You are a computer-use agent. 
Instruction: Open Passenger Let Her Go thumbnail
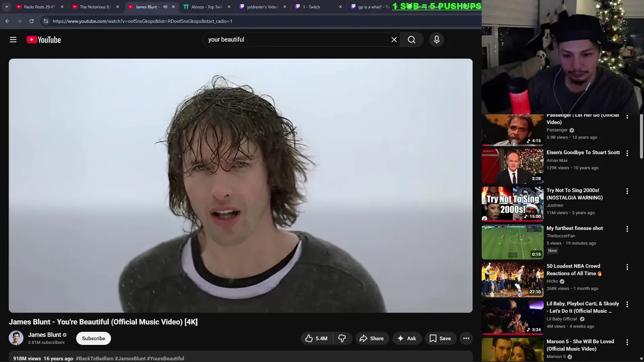(512, 130)
